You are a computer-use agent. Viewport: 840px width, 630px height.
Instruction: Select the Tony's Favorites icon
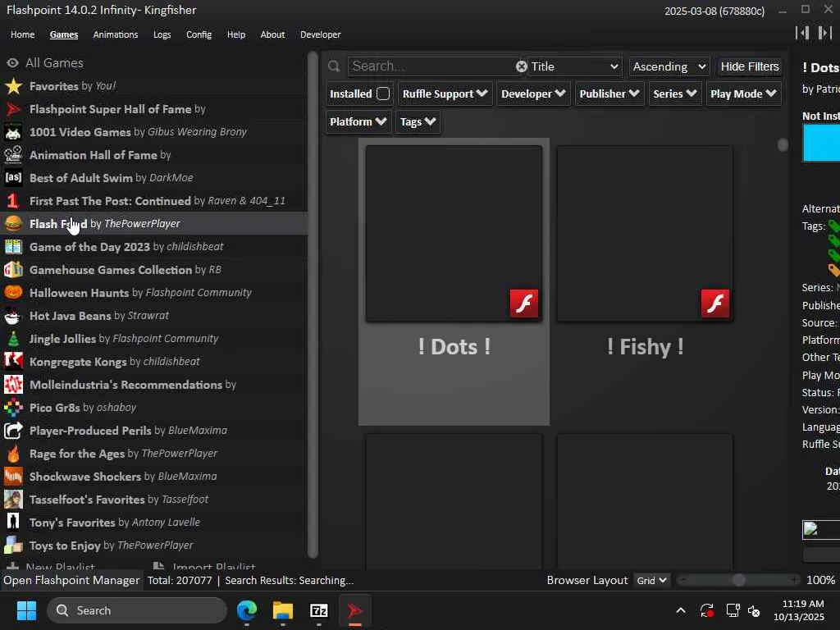(x=13, y=523)
